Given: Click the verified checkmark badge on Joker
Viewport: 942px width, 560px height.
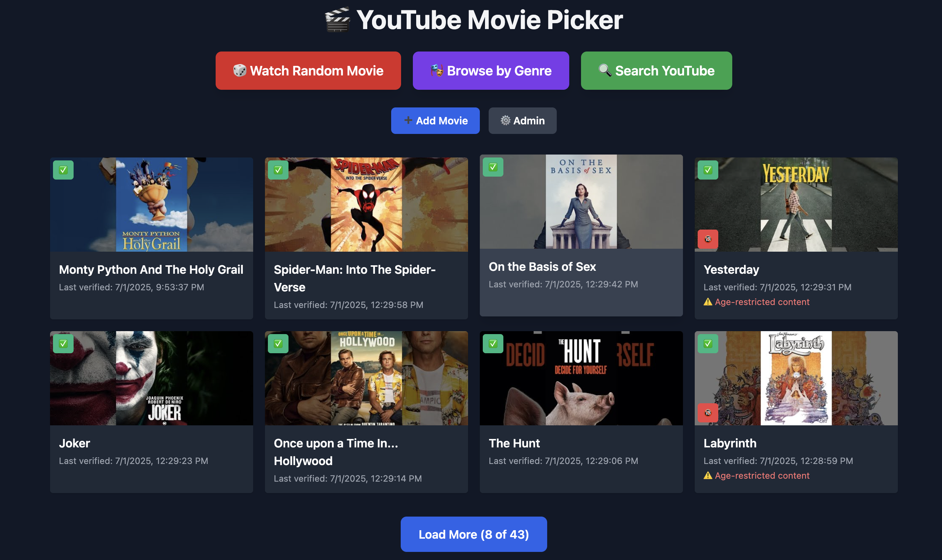Looking at the screenshot, I should tap(63, 343).
